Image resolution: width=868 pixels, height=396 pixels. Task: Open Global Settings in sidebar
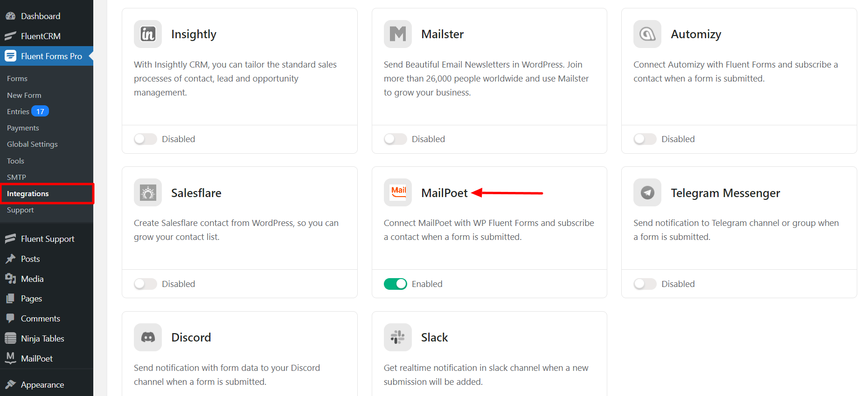coord(32,144)
